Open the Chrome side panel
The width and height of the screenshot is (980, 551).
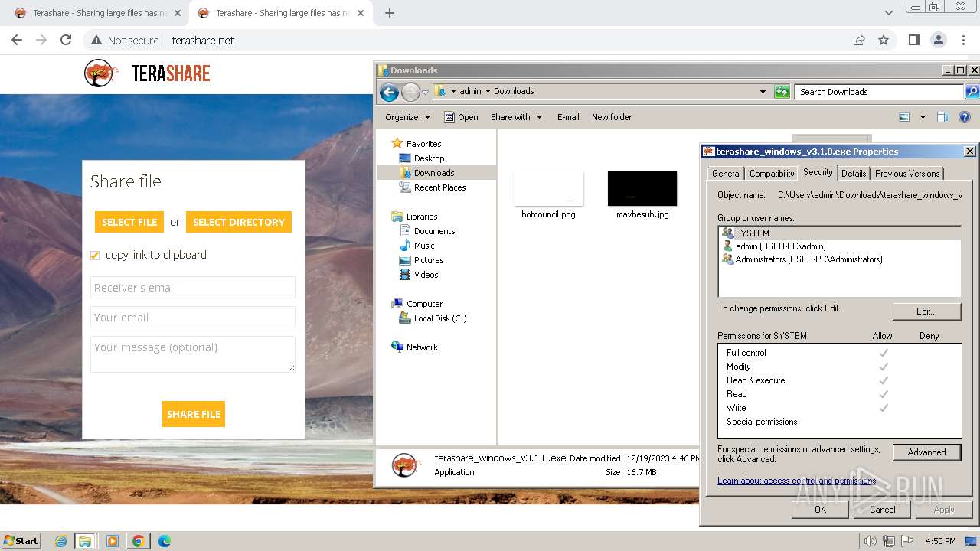tap(913, 40)
